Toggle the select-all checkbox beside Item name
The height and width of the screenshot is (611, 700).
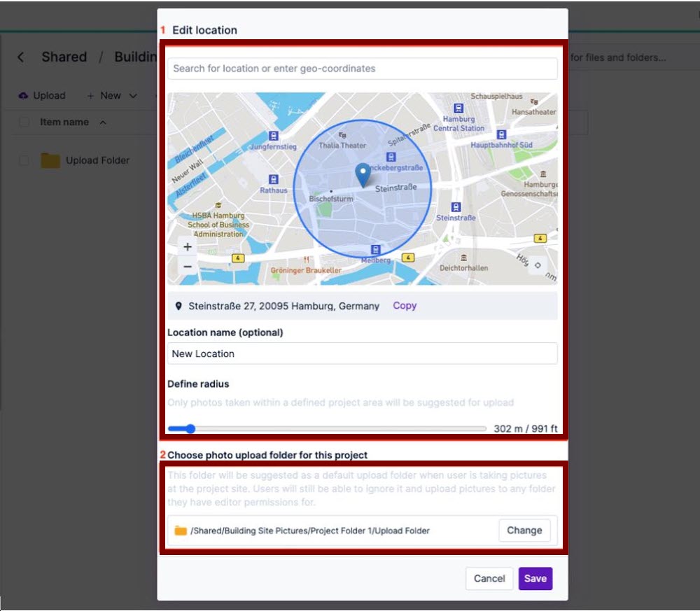pyautogui.click(x=24, y=122)
